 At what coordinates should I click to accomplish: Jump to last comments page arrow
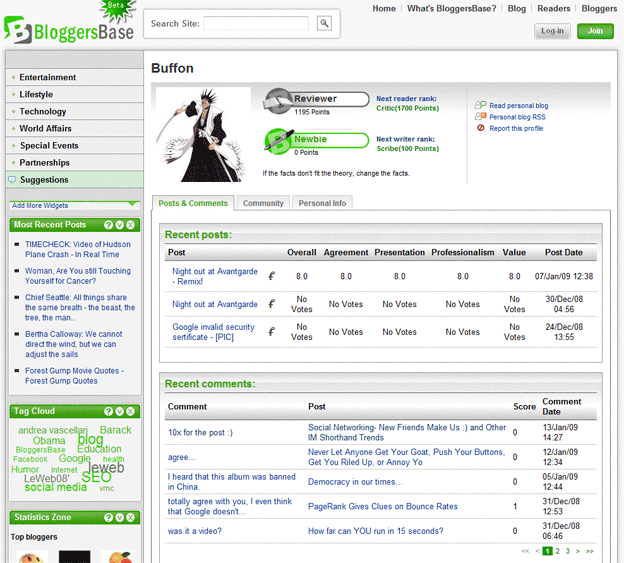point(590,551)
